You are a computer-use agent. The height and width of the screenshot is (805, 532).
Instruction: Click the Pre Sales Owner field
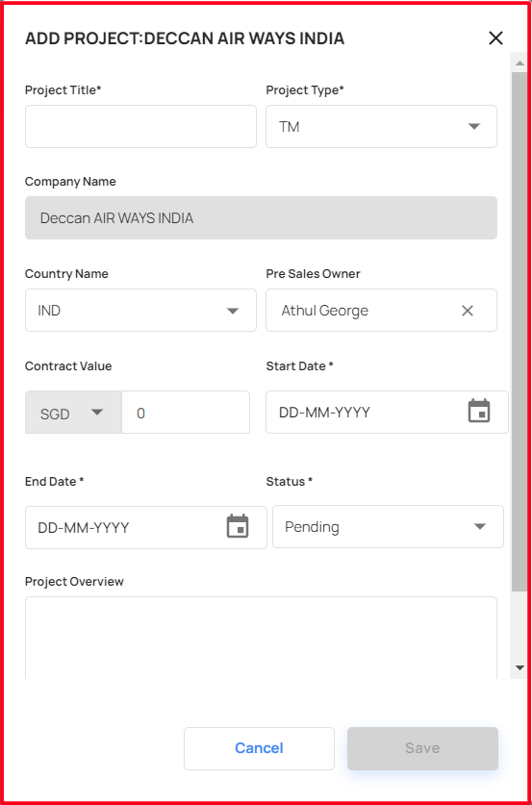click(x=381, y=310)
